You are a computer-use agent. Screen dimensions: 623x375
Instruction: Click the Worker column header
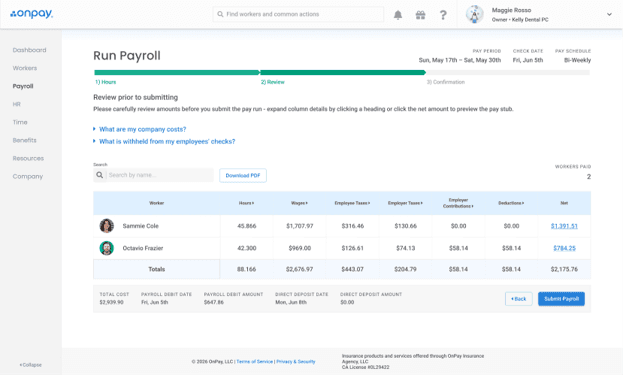click(157, 203)
